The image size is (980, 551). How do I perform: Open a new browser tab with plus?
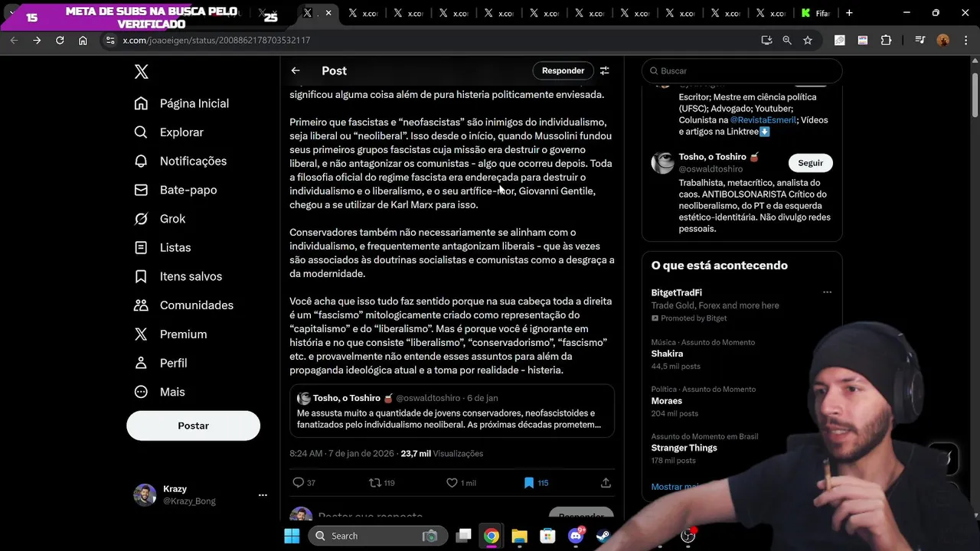pos(849,13)
